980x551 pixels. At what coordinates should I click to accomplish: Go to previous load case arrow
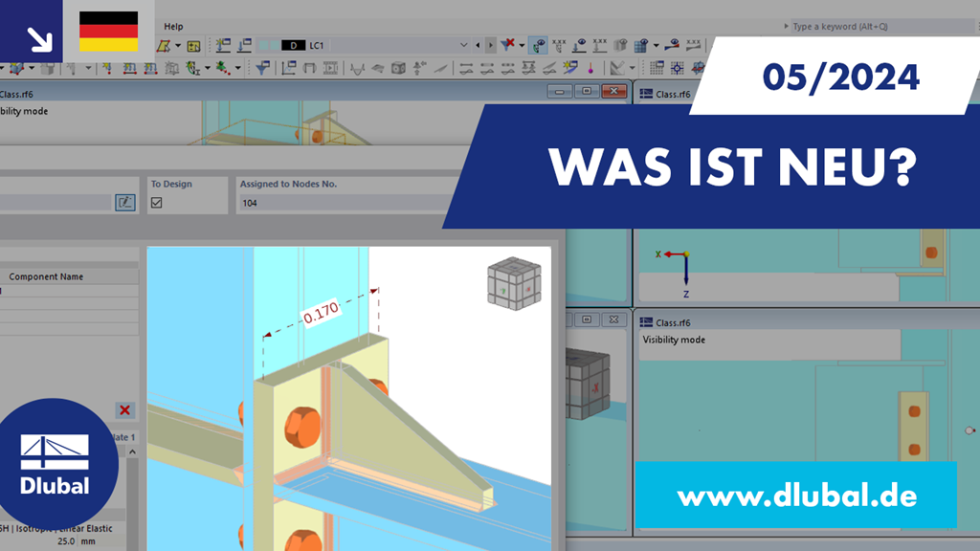pos(478,45)
